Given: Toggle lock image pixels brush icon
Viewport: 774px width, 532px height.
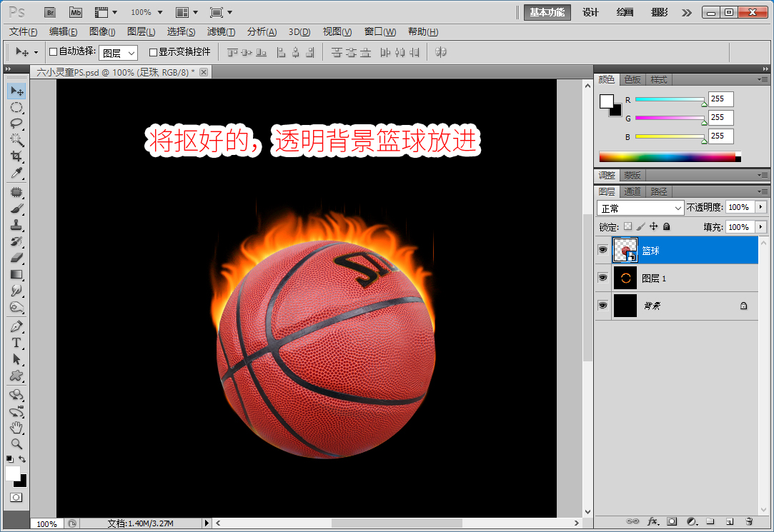Looking at the screenshot, I should point(641,226).
